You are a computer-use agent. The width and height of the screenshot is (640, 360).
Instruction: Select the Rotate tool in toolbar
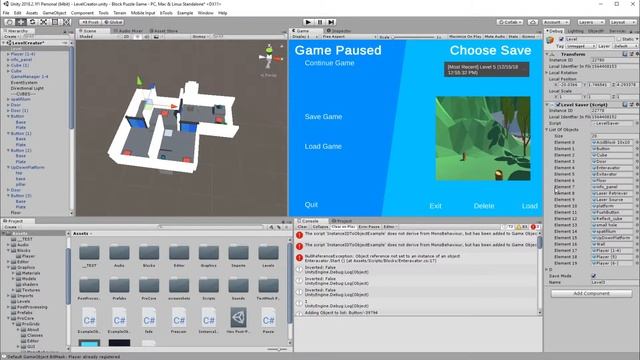click(x=32, y=22)
